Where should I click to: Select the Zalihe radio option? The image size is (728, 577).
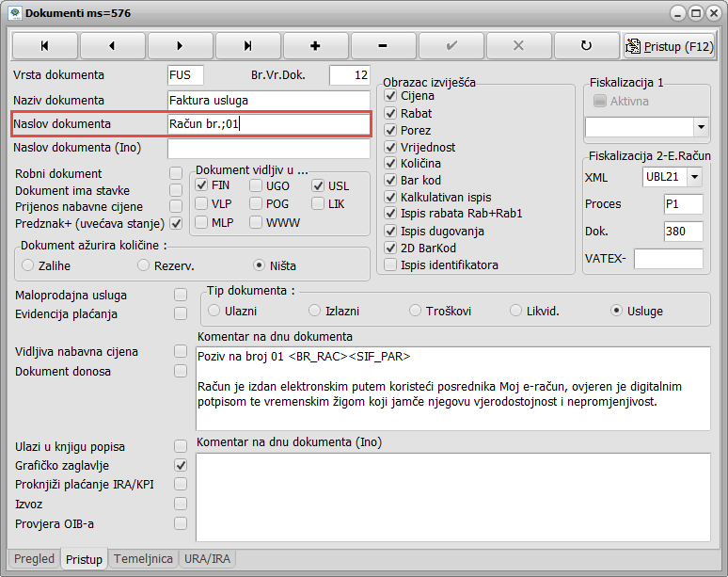[28, 265]
